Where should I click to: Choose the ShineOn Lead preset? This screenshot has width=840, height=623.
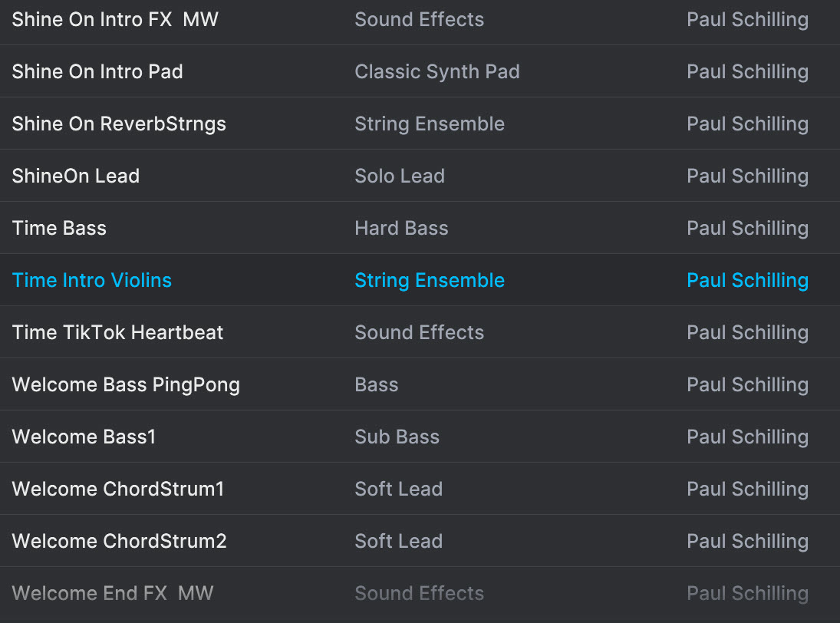(420, 176)
